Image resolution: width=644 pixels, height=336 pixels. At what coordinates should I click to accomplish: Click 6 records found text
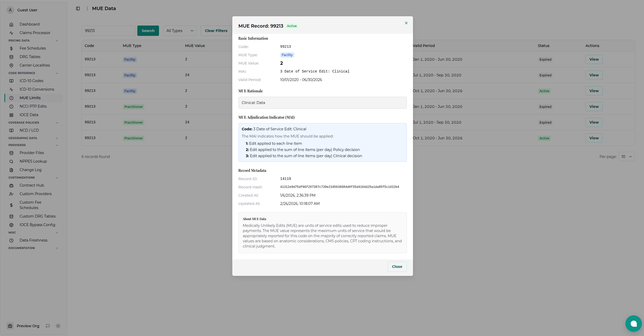coord(96,157)
